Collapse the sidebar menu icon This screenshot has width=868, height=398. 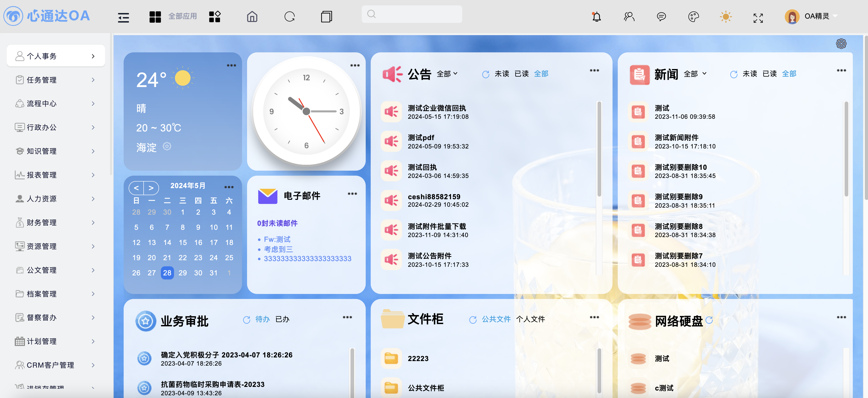click(x=123, y=17)
